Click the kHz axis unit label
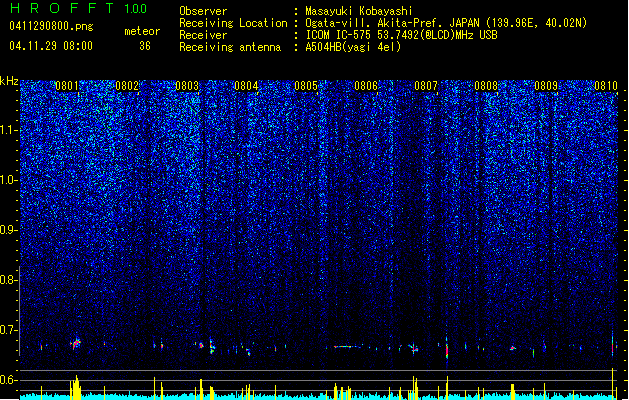Screen dimensions: 629x400 click(9, 81)
